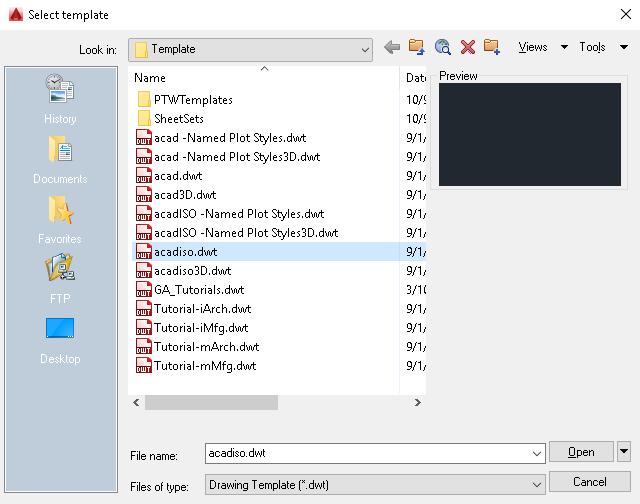Open the Tools dropdown arrow
Image resolution: width=640 pixels, height=504 pixels.
(624, 47)
